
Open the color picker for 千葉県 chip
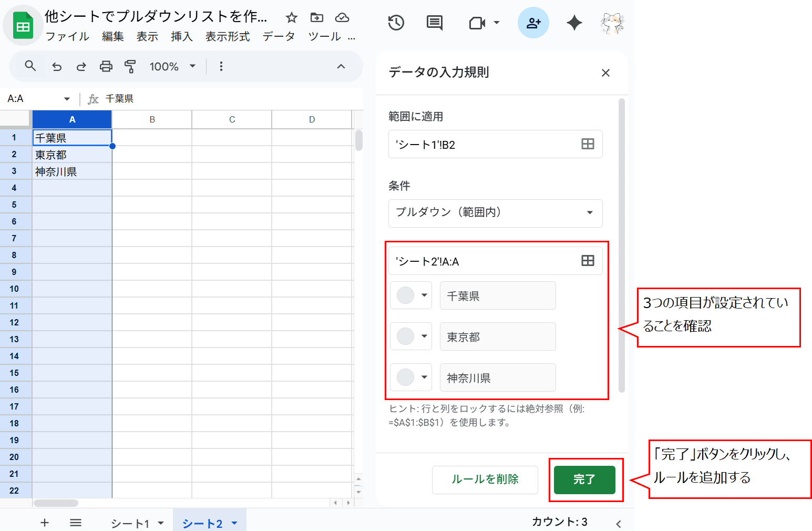410,295
